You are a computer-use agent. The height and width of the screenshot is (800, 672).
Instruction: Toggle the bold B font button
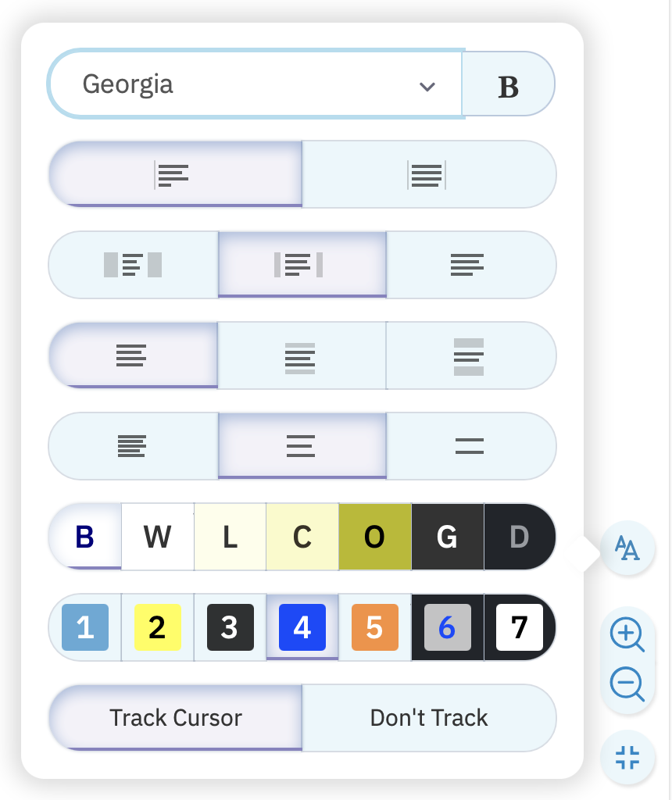(x=508, y=84)
